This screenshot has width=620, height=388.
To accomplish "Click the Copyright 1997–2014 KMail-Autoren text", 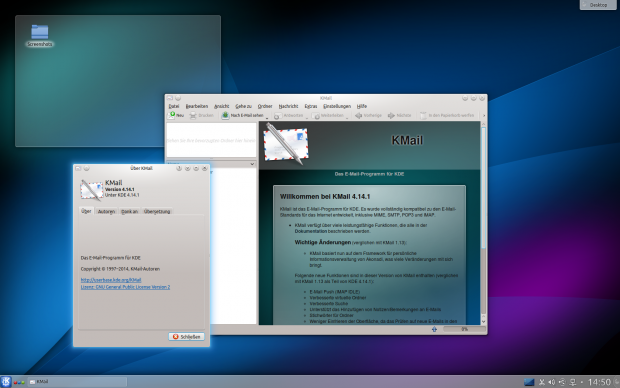I will 120,269.
